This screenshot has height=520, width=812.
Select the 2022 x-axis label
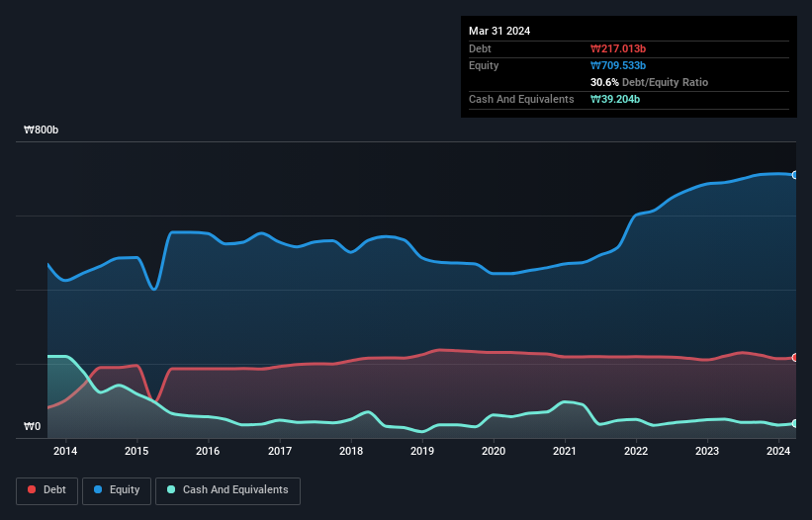pyautogui.click(x=636, y=451)
